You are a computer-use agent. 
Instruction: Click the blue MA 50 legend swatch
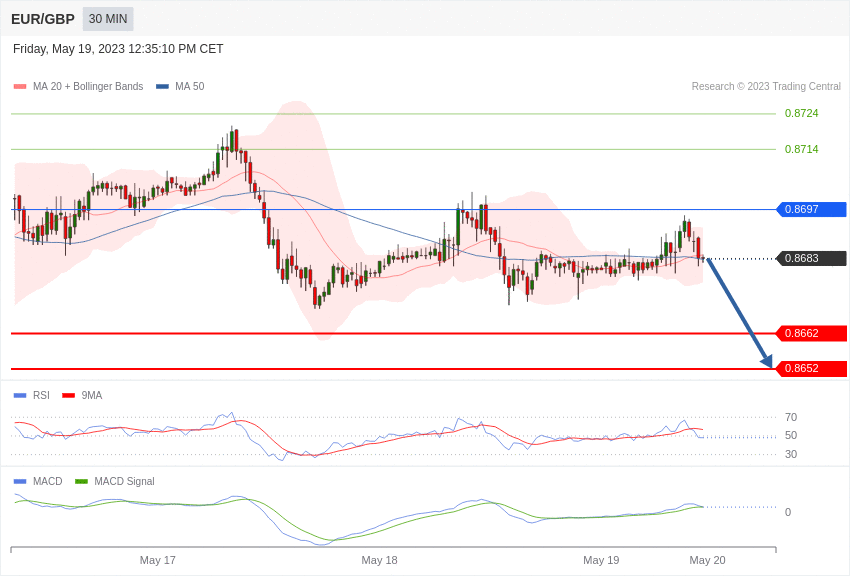tap(162, 87)
